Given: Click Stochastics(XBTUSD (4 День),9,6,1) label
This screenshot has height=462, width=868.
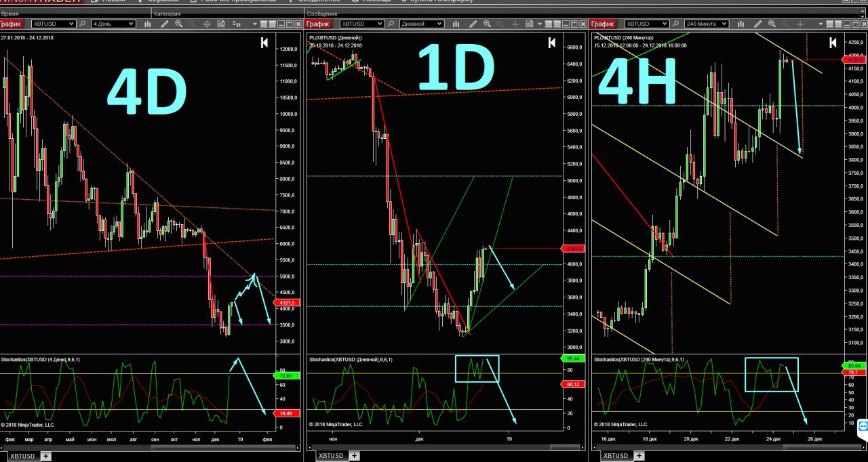Looking at the screenshot, I should pos(40,359).
